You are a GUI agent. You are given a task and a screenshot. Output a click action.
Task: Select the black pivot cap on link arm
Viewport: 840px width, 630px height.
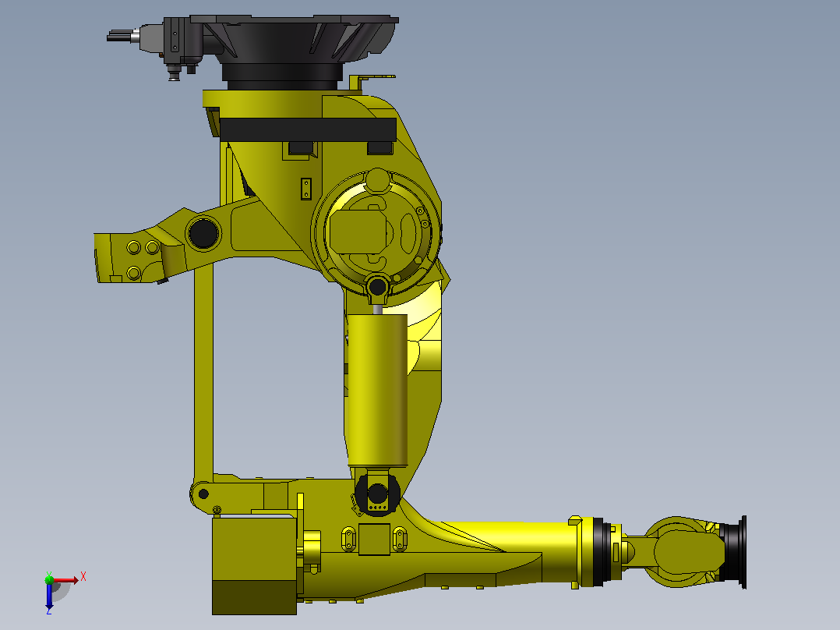203,233
